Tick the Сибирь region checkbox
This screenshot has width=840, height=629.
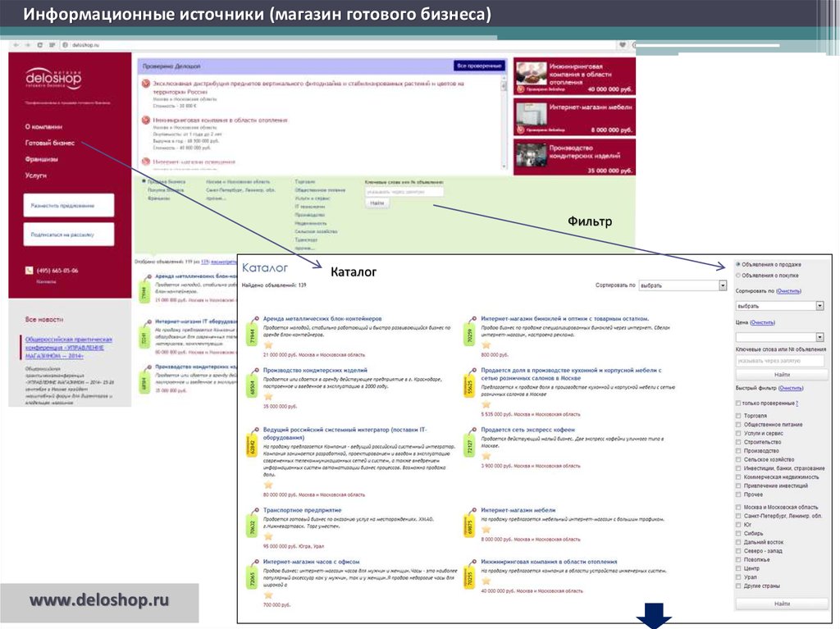tap(738, 533)
